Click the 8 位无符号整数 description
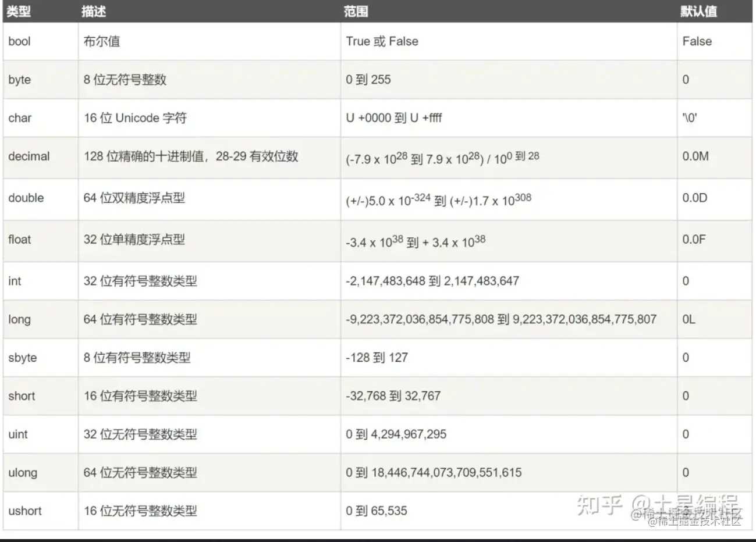The width and height of the screenshot is (756, 542). tap(125, 80)
